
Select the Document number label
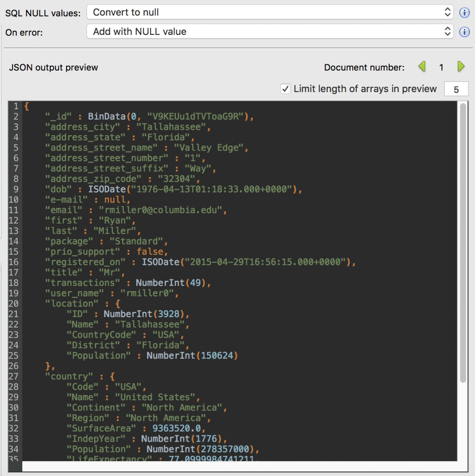(x=364, y=67)
